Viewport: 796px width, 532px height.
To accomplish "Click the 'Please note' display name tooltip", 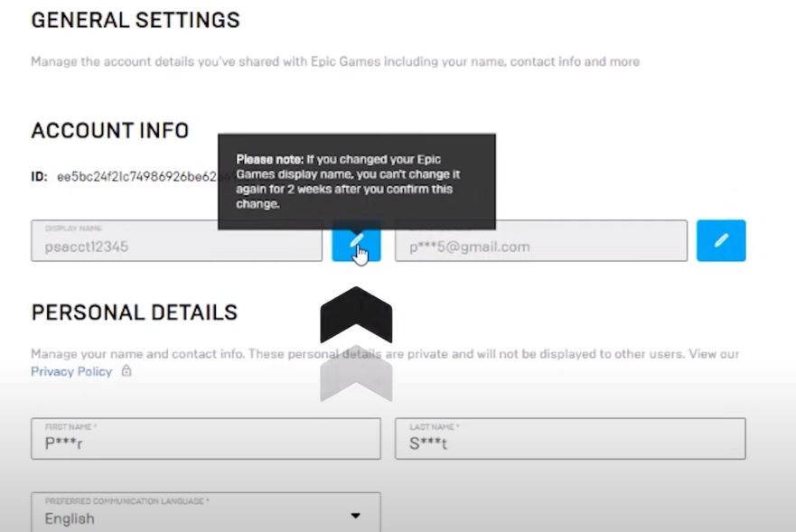I will point(356,181).
